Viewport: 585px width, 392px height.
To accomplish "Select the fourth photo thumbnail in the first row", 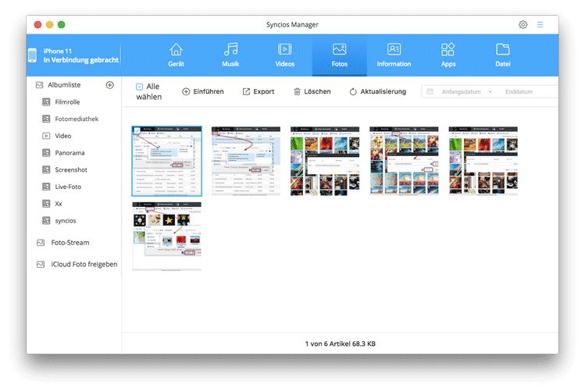I will [404, 161].
